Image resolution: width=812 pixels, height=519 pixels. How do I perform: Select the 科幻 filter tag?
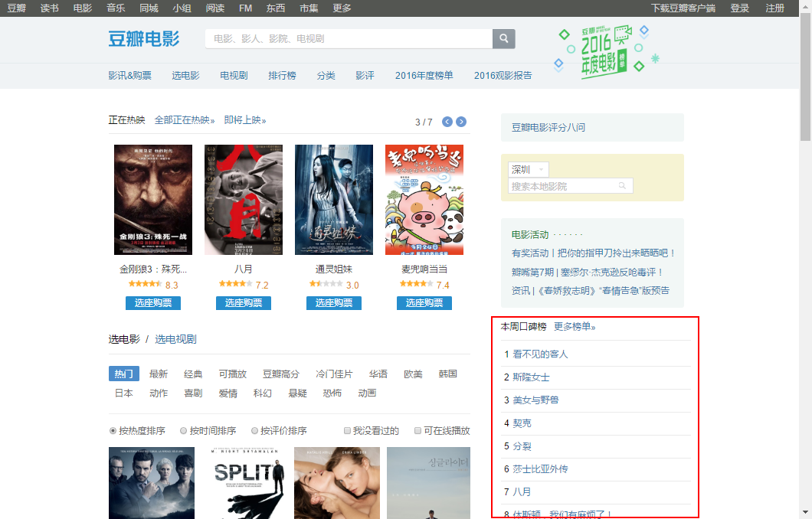pyautogui.click(x=263, y=393)
